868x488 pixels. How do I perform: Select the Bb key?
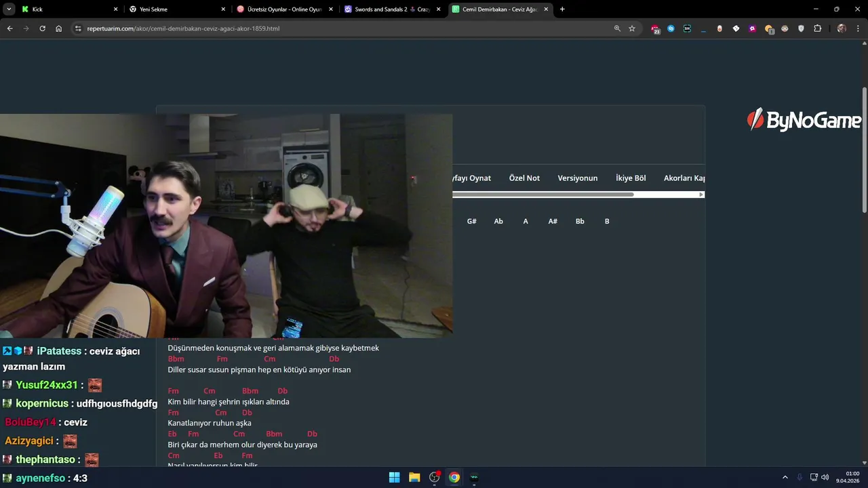click(580, 222)
